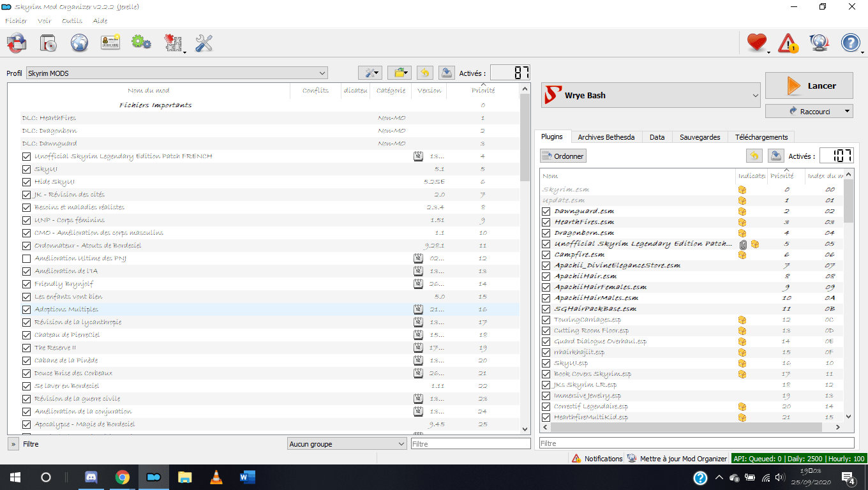The width and height of the screenshot is (868, 490).
Task: Enable Amélioration ultime des PNJ mod
Action: coord(26,258)
